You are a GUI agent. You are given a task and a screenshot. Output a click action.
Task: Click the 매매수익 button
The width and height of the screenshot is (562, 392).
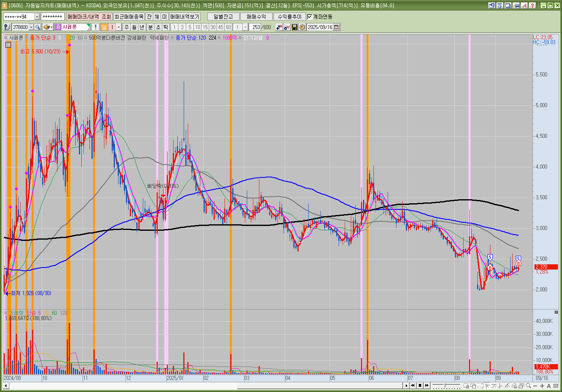pos(257,17)
